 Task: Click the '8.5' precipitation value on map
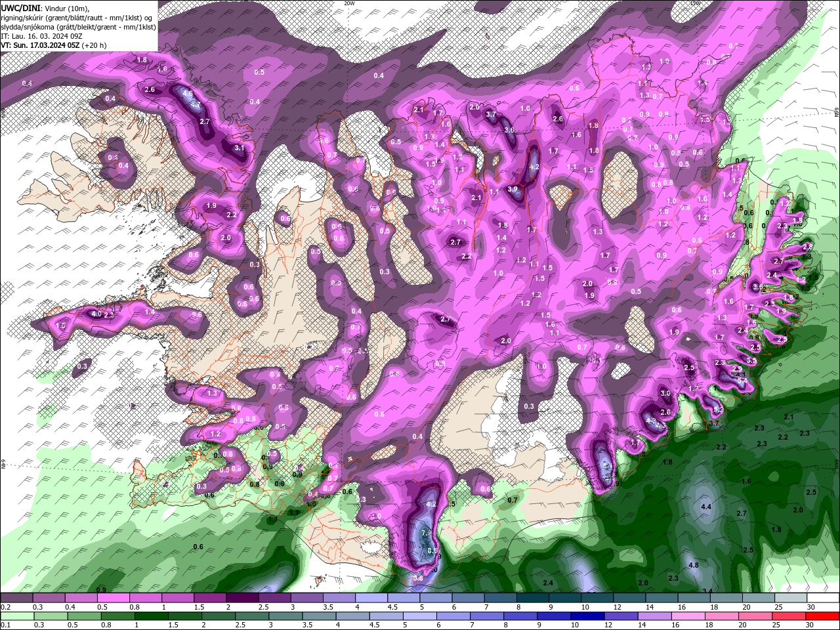[432, 551]
